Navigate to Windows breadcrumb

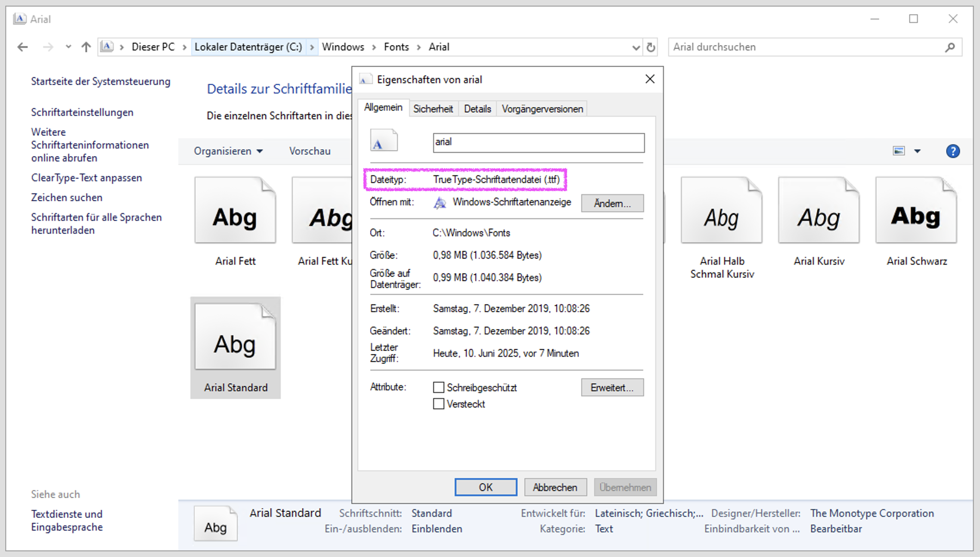pos(343,47)
